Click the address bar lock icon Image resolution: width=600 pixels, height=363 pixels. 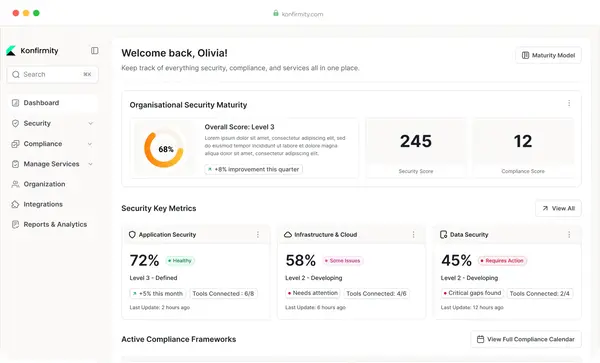coord(276,13)
